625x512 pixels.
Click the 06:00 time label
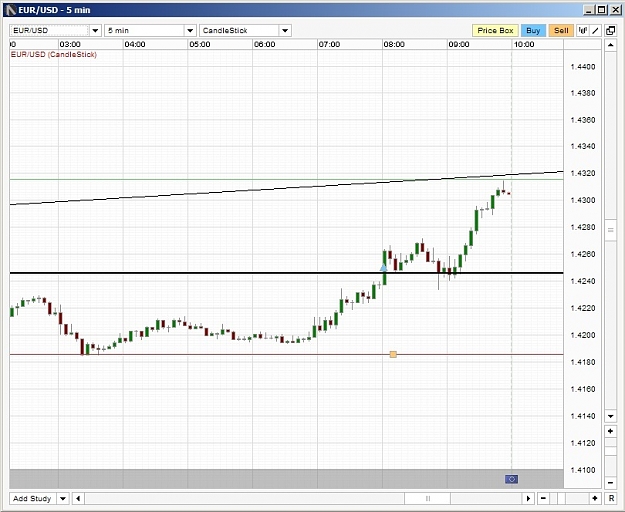click(264, 44)
